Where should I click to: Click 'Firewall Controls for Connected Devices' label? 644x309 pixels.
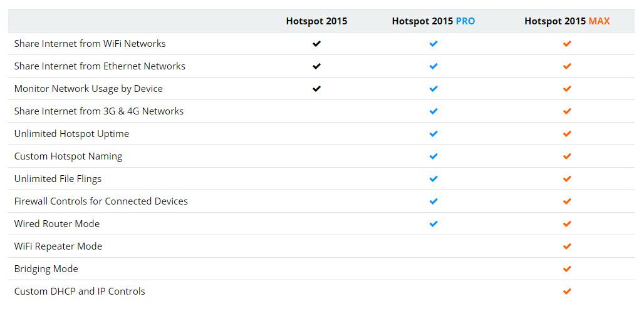pyautogui.click(x=101, y=201)
